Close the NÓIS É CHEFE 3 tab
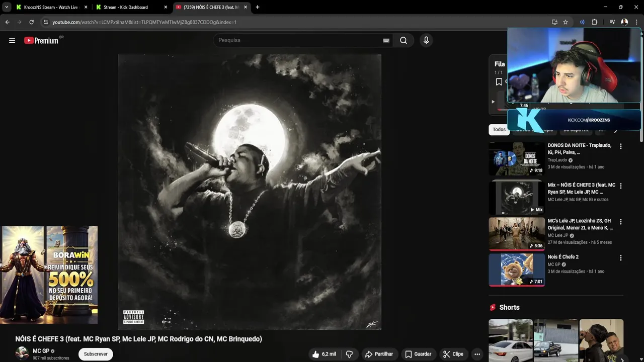This screenshot has width=644, height=362. 246,7
